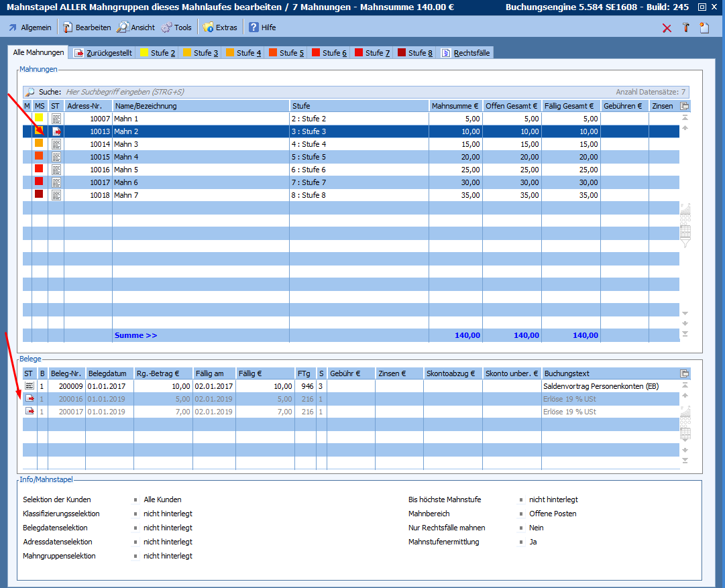Select the Stufe 5 tab
The image size is (725, 588).
[286, 53]
